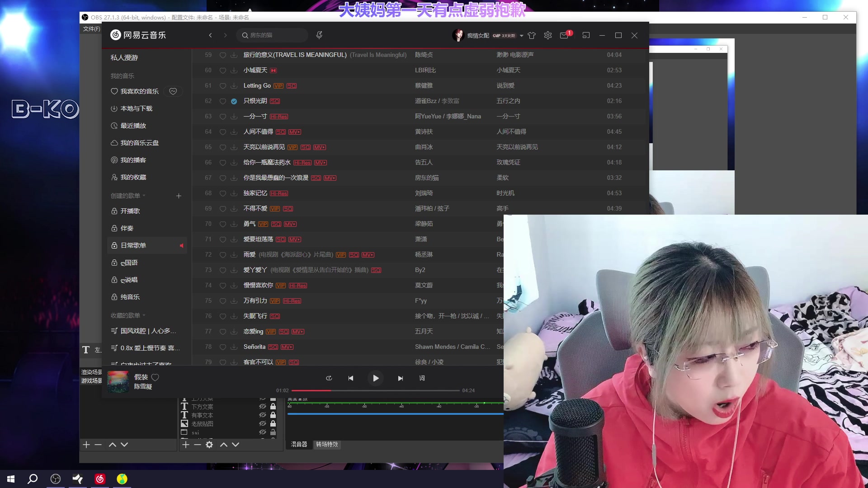
Task: Create new playlist with plus button
Action: pos(179,196)
